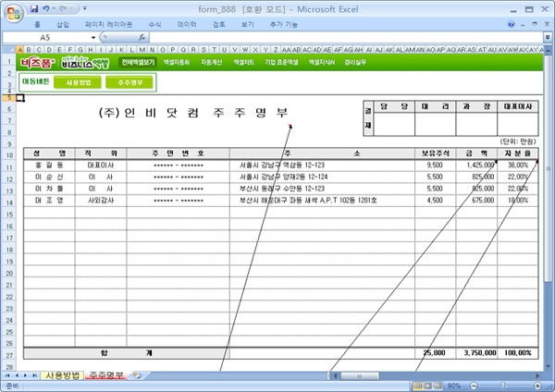Click the horizontal scrollbar left arrow
Image resolution: width=555 pixels, height=392 pixels.
coord(335,375)
